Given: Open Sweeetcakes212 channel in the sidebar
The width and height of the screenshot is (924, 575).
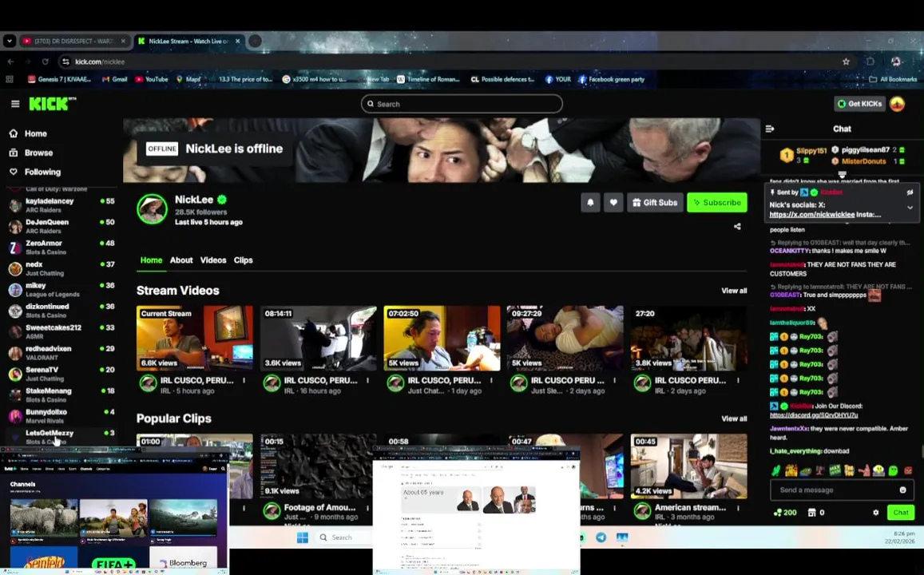Looking at the screenshot, I should point(61,331).
